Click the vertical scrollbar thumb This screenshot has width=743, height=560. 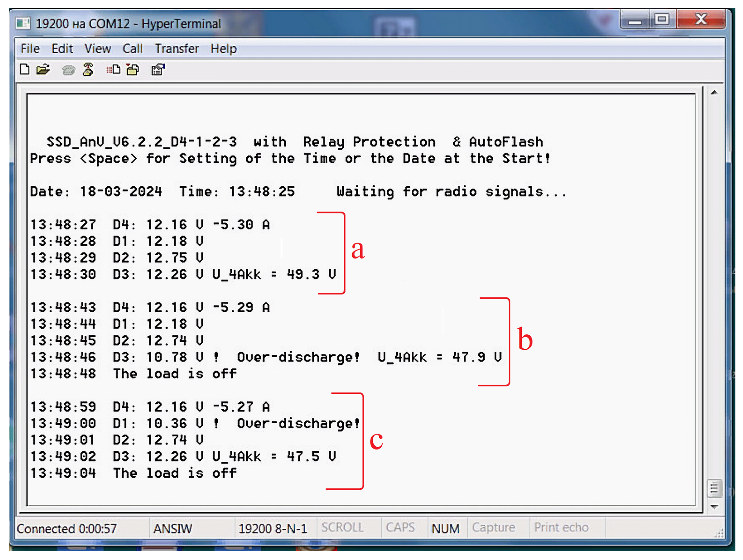(x=714, y=488)
